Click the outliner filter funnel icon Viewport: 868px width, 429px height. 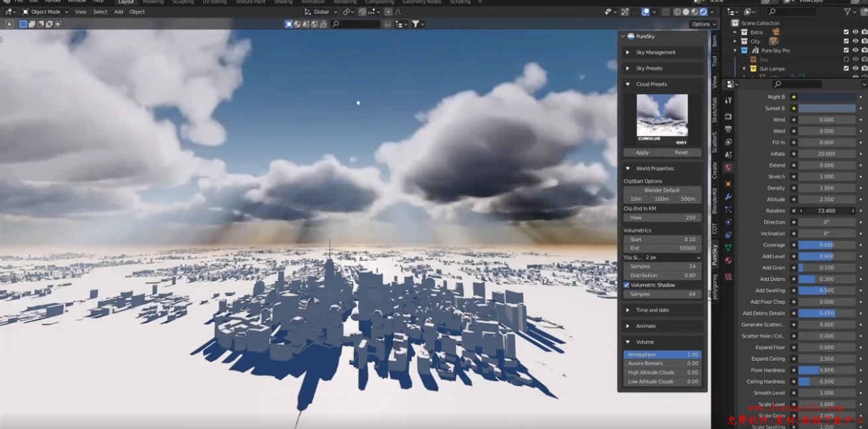click(848, 12)
